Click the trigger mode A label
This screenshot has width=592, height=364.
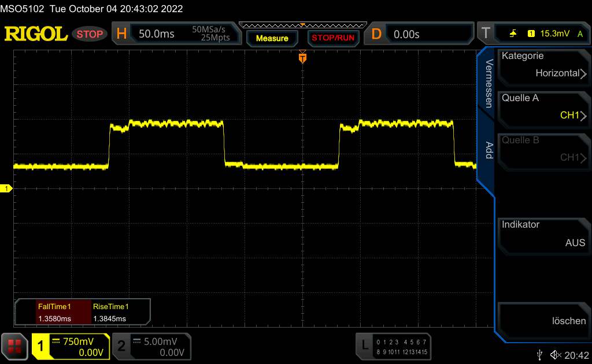[580, 34]
